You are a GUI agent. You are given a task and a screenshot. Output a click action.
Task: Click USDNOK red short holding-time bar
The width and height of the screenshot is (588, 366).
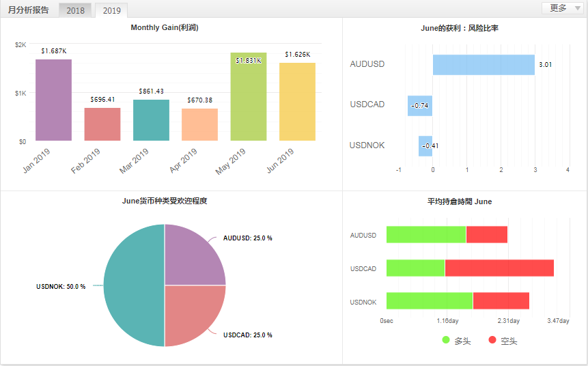pos(501,301)
